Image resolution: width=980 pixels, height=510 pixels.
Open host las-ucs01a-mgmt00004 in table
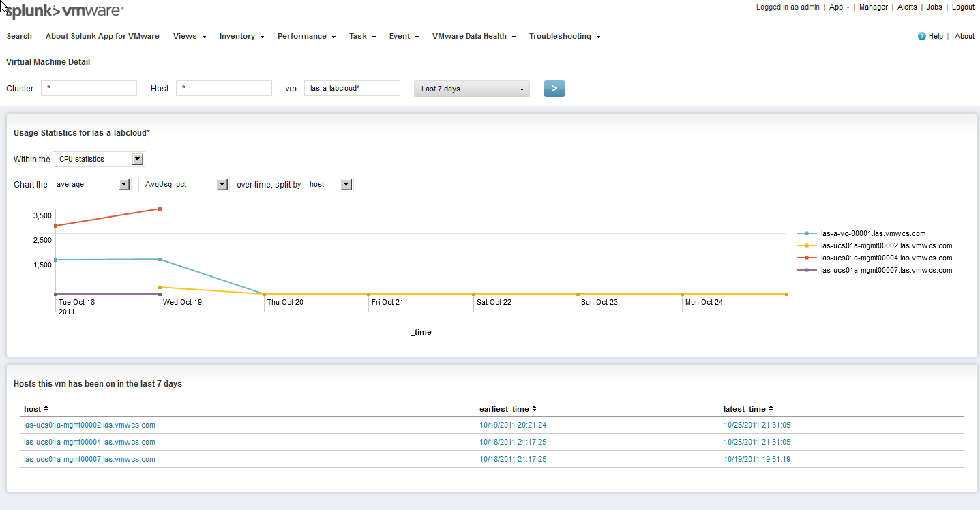[89, 442]
